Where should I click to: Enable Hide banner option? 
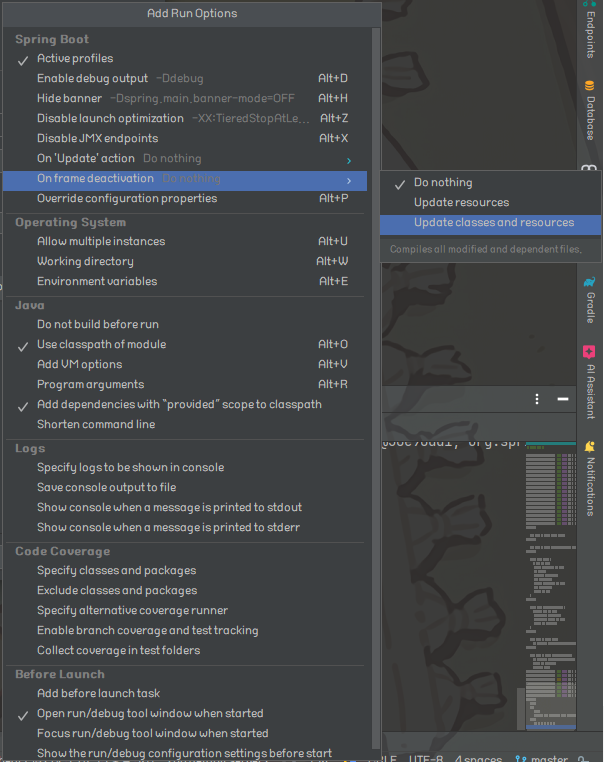tap(185, 98)
